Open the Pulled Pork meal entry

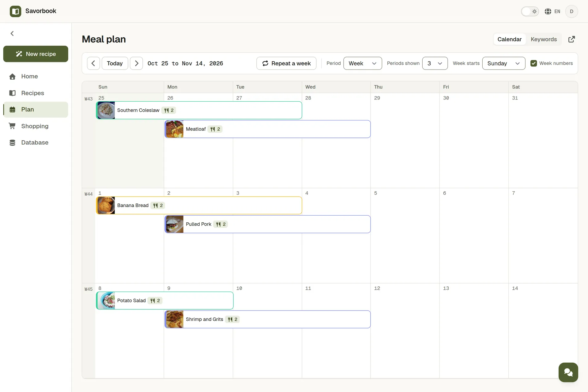(268, 224)
